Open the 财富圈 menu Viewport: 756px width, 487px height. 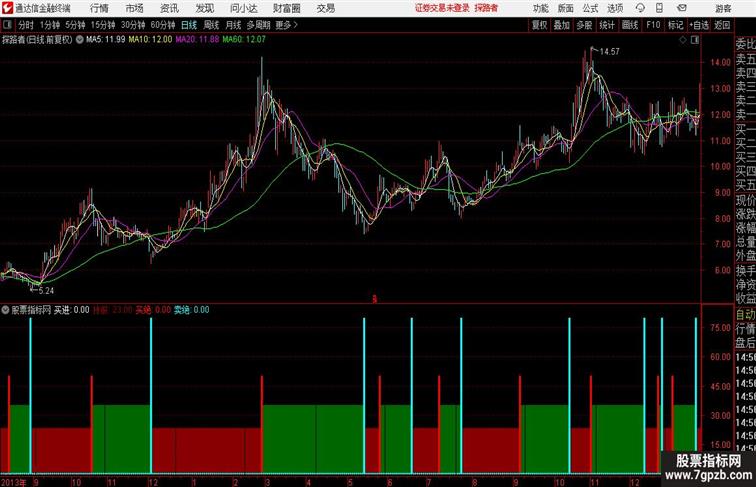click(287, 8)
